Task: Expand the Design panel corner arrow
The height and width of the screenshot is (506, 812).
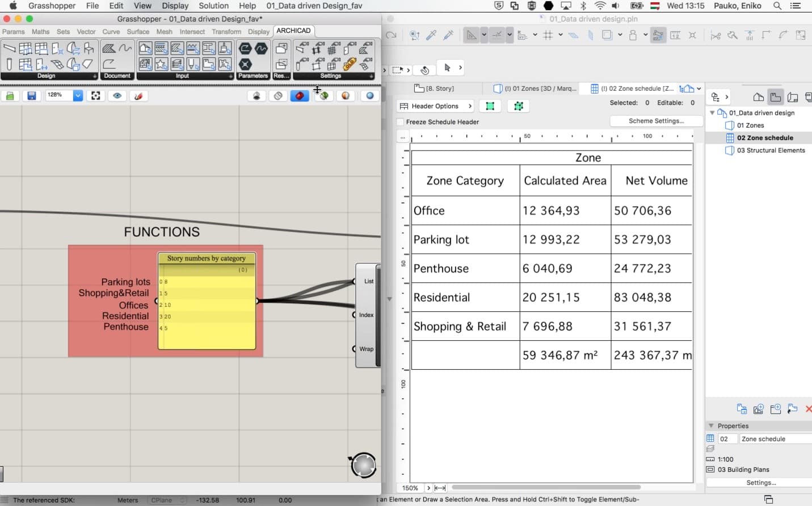Action: pos(95,76)
